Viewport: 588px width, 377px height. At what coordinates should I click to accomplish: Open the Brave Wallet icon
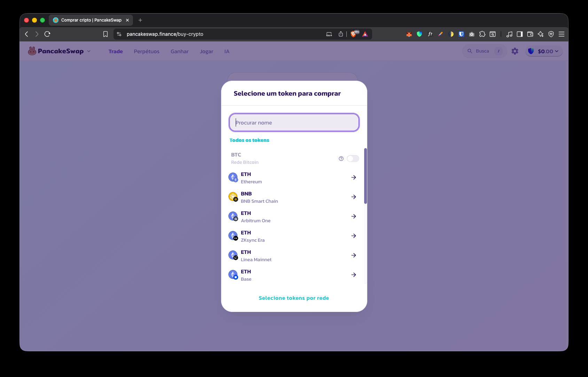tap(530, 34)
